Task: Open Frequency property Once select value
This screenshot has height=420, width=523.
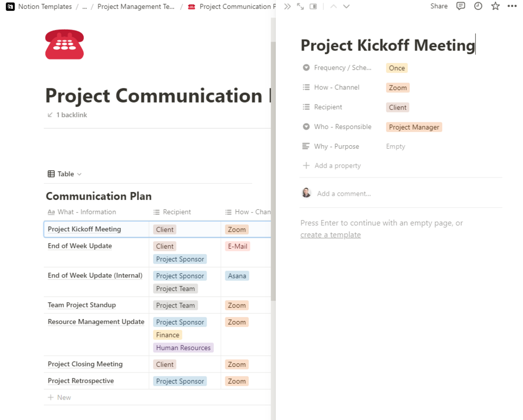Action: click(397, 68)
